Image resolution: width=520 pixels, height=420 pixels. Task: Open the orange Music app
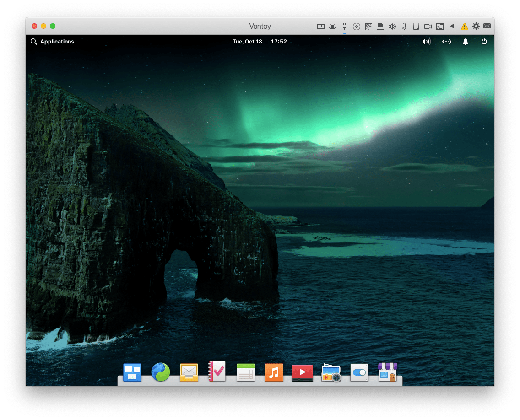pyautogui.click(x=274, y=372)
